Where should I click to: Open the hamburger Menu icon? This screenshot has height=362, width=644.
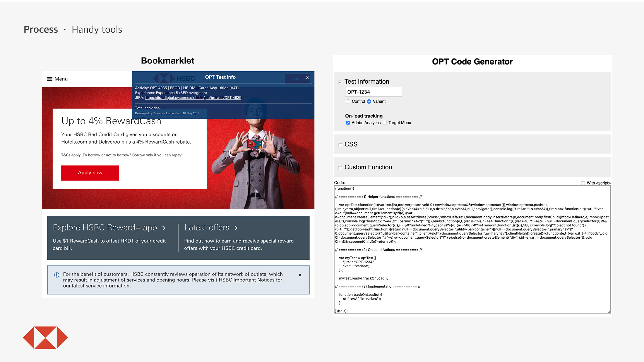50,79
